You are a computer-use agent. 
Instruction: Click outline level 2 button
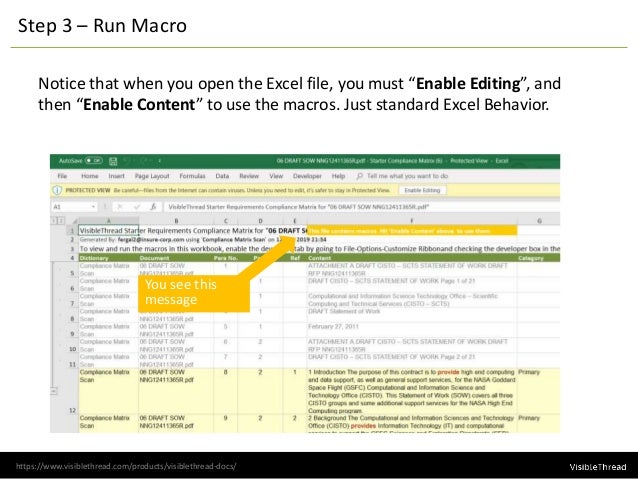click(x=61, y=221)
